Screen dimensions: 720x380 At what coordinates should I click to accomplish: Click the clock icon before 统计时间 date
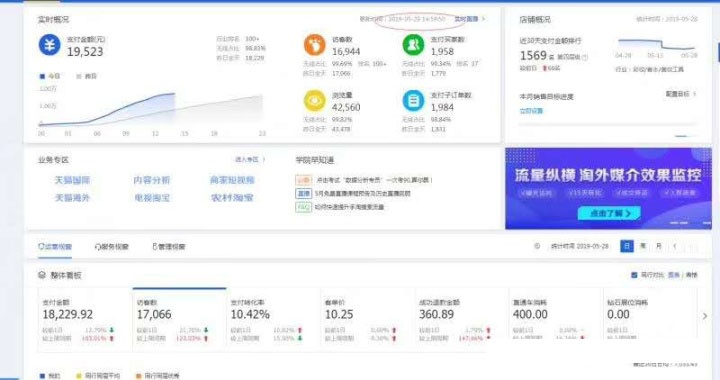pos(537,246)
